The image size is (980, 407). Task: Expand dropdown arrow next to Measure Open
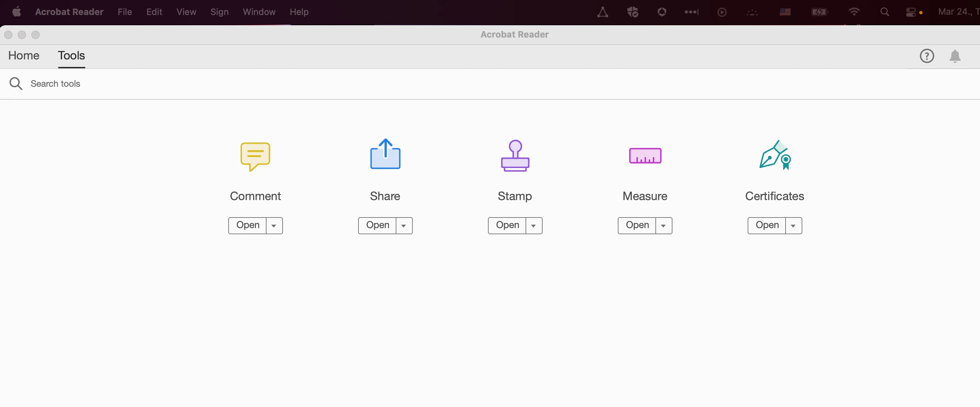pyautogui.click(x=663, y=226)
